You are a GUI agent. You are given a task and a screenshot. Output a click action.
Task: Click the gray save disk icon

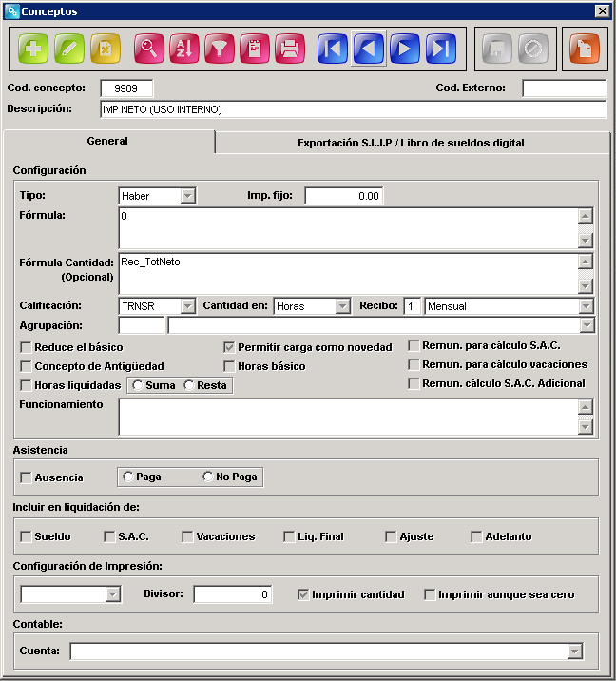tap(497, 49)
